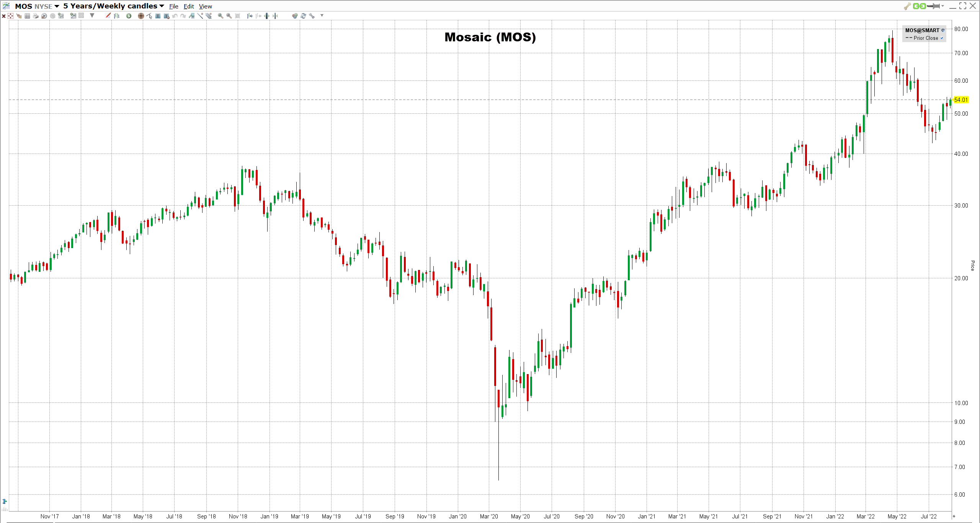980x523 pixels.
Task: Click the add chart plus icon
Action: (73, 16)
